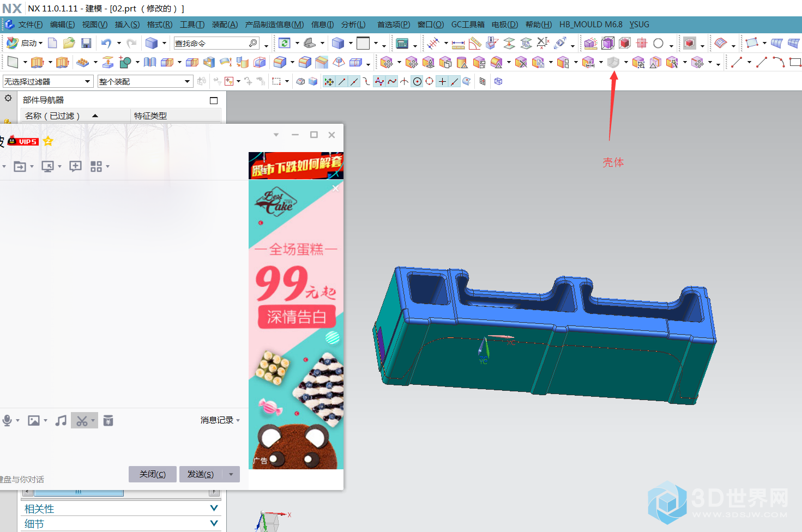
Task: Select the extrude feature icon
Action: (x=37, y=63)
